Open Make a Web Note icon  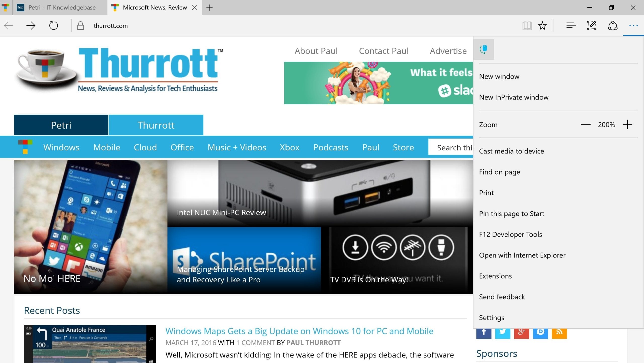[x=592, y=25]
